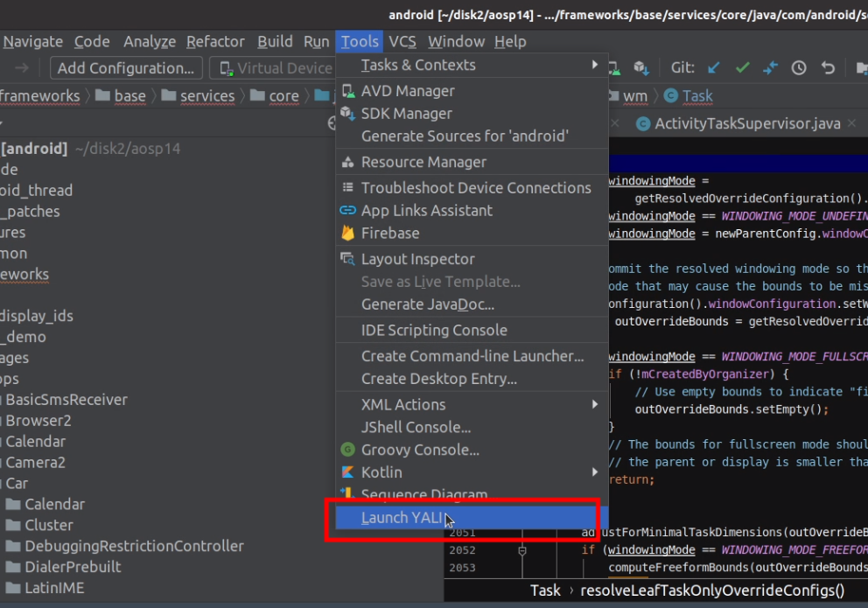Expand XML Actions submenu arrow
The width and height of the screenshot is (868, 608).
pos(594,404)
